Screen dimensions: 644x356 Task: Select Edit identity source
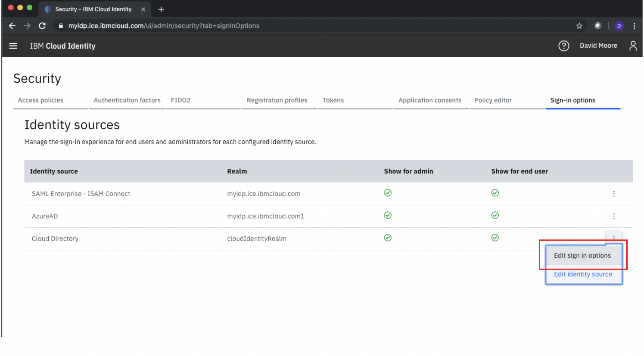[x=584, y=274]
